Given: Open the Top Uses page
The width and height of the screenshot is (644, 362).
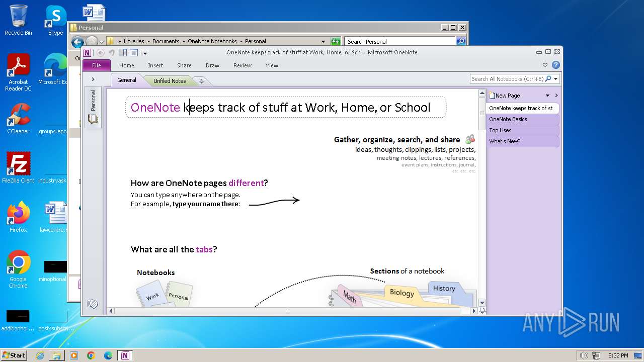Looking at the screenshot, I should click(x=522, y=130).
